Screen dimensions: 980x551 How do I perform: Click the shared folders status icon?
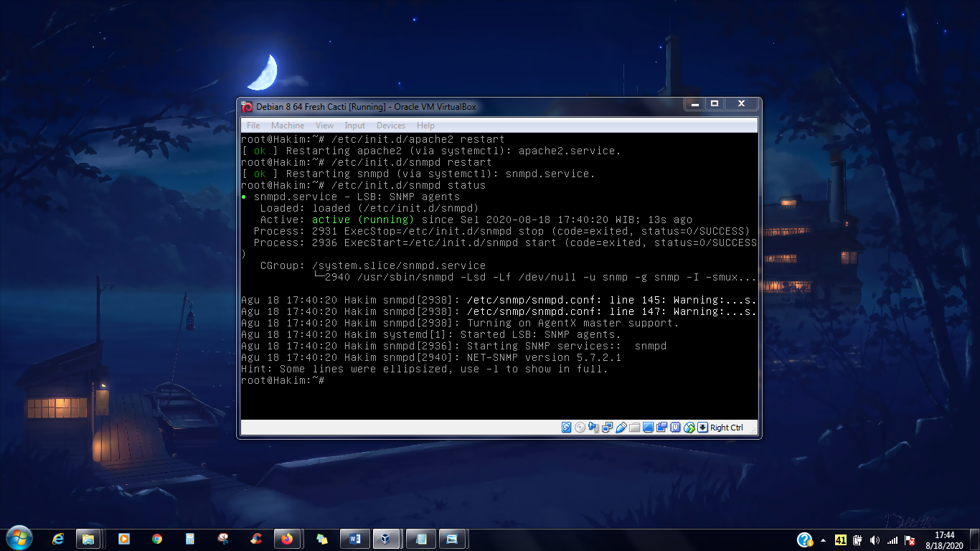pos(635,428)
